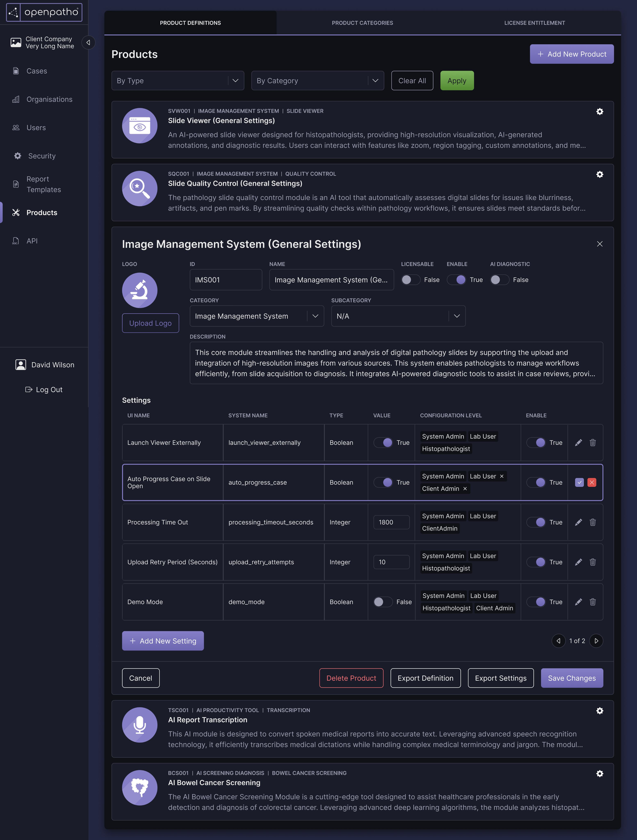Edit the Launch Viewer Externally setting
Viewport: 637px width, 840px height.
(578, 443)
